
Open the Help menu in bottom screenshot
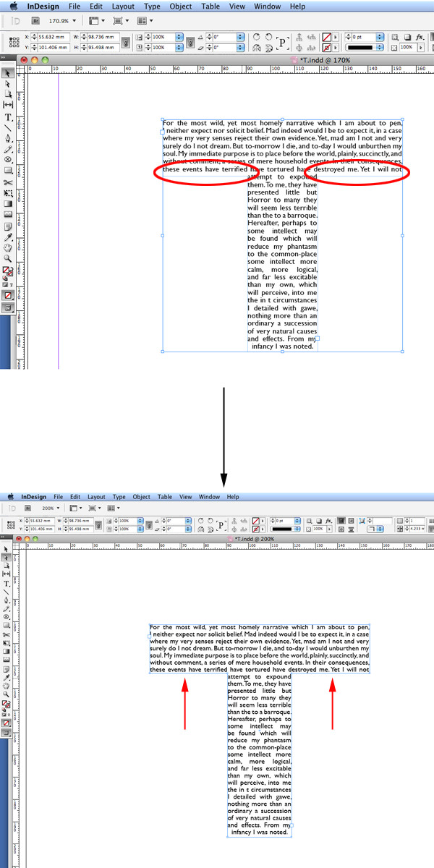click(233, 497)
